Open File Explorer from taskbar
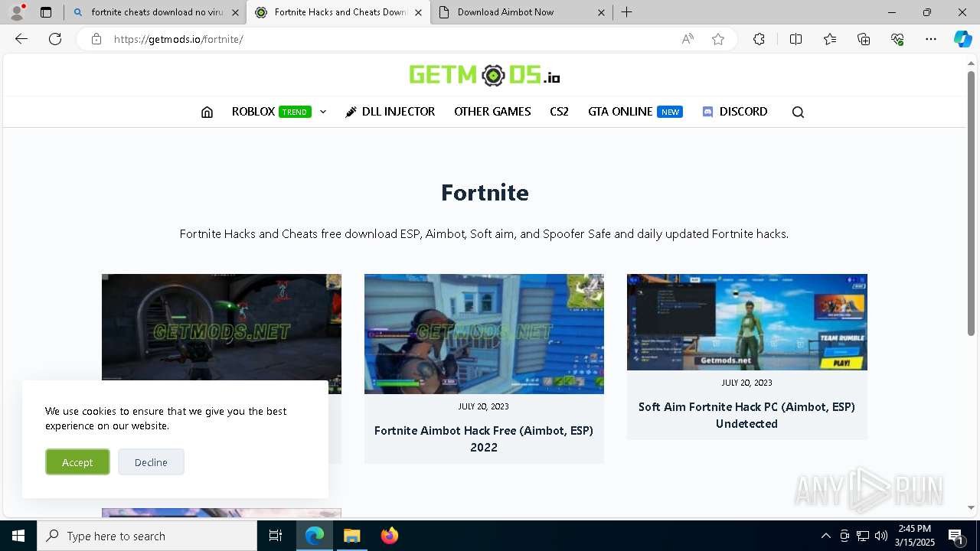 [x=351, y=536]
